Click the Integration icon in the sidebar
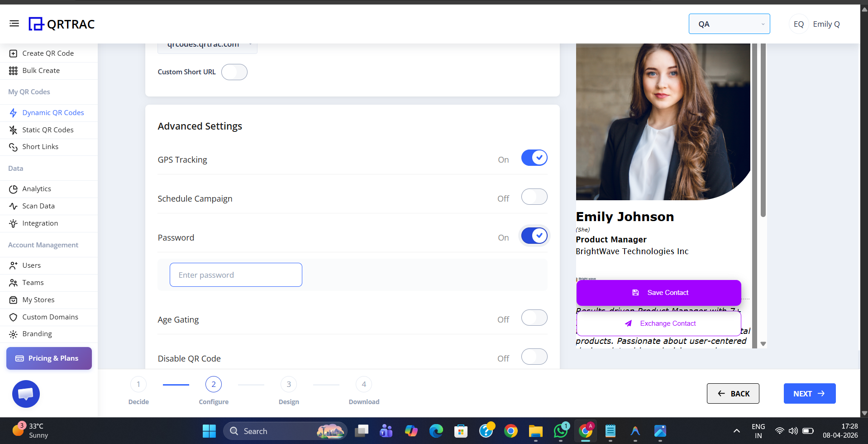Viewport: 868px width, 444px height. [x=13, y=223]
